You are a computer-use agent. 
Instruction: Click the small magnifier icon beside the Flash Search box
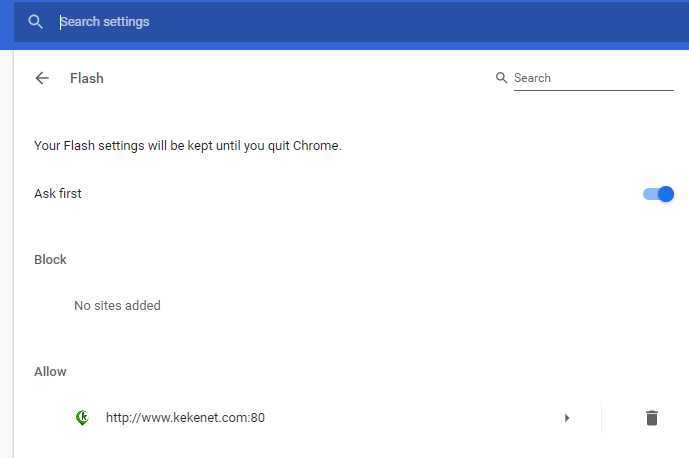point(501,78)
